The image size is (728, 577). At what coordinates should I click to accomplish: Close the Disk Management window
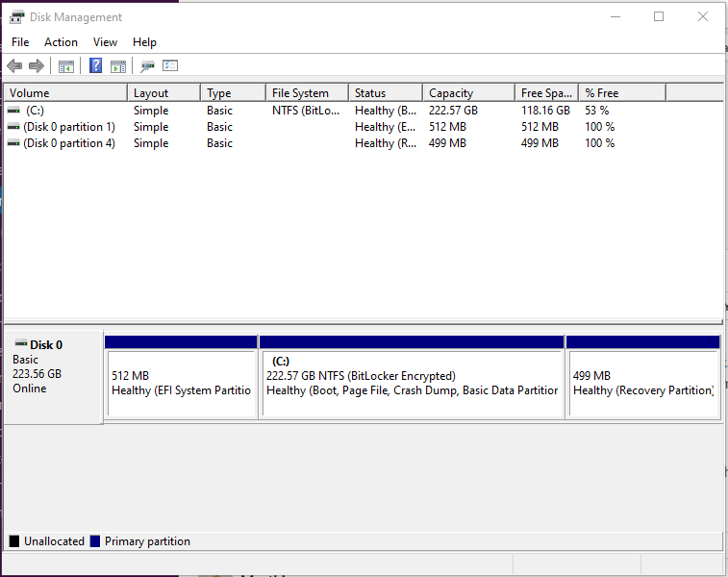(x=703, y=17)
